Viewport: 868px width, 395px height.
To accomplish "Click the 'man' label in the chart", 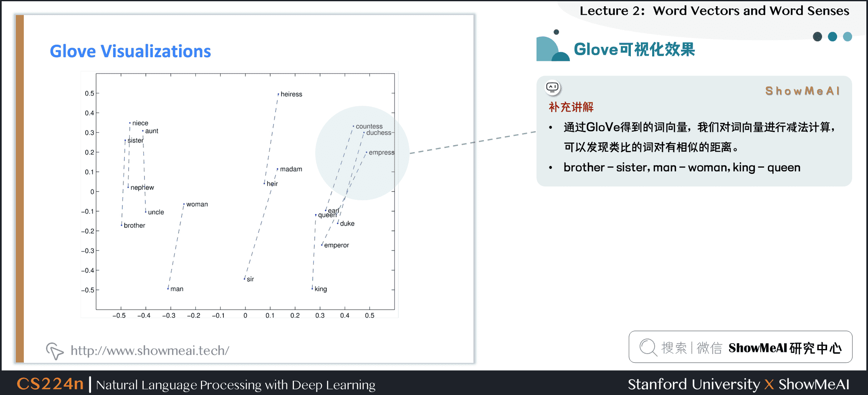I will click(x=177, y=289).
